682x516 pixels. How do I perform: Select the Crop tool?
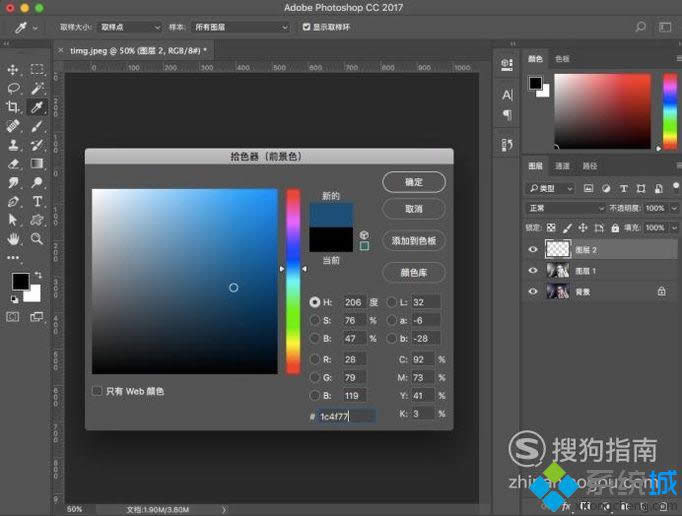[13, 107]
